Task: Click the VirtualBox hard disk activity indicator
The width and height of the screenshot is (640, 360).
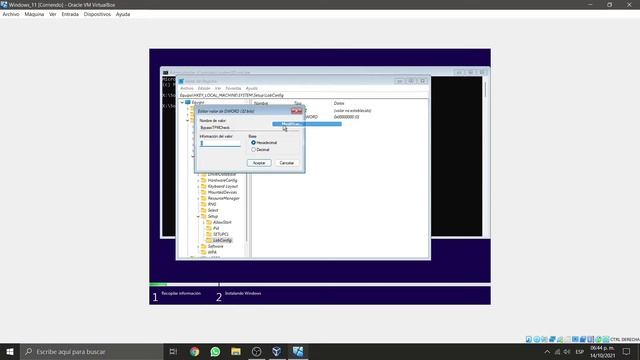Action: click(529, 339)
